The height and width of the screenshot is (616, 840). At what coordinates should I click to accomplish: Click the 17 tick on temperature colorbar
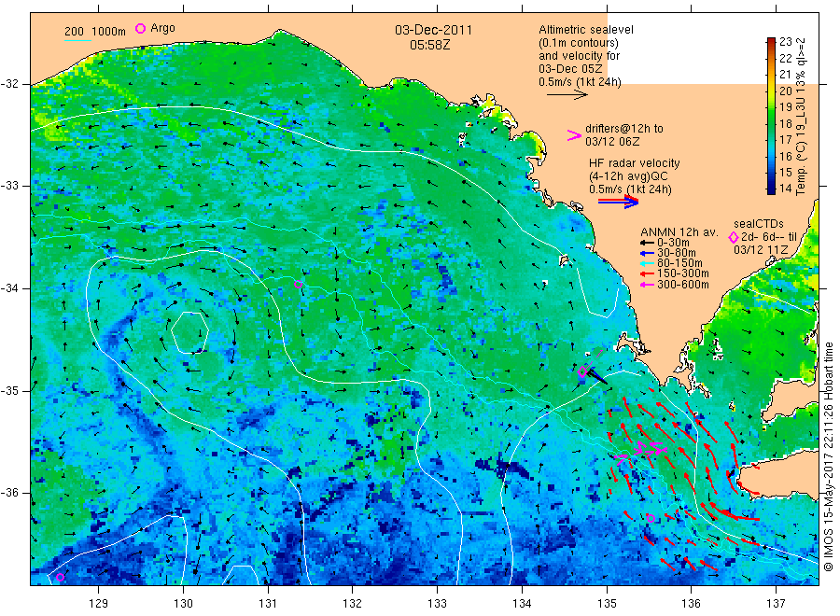click(785, 140)
